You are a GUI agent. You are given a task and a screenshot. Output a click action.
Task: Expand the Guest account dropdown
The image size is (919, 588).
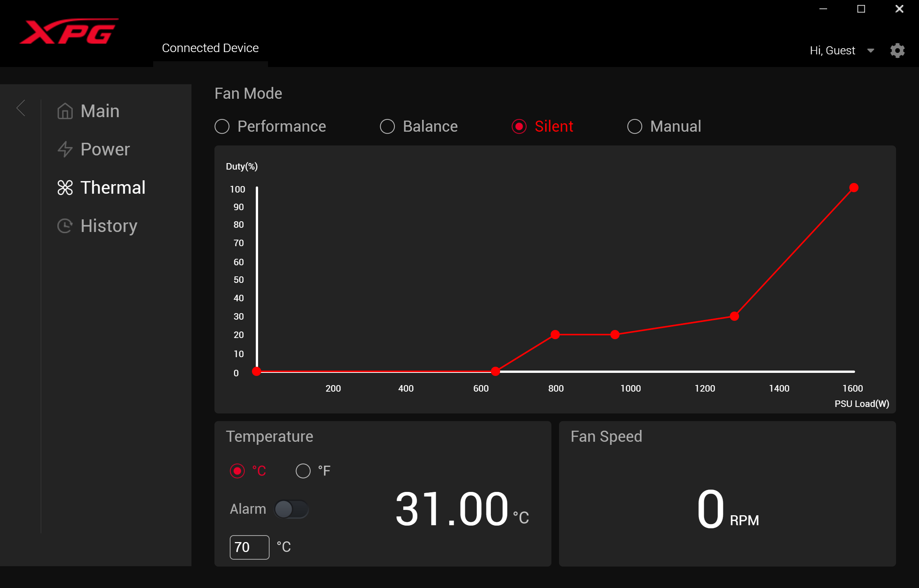tap(872, 49)
